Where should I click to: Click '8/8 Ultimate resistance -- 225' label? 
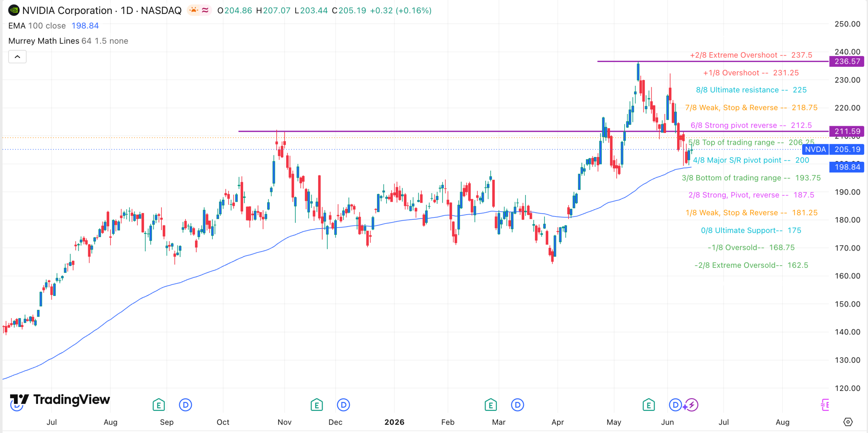click(751, 90)
